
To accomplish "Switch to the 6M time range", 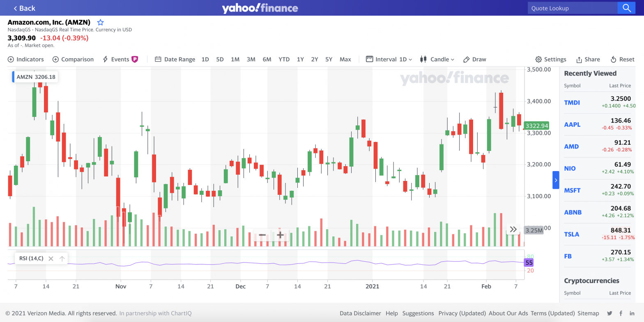I will (267, 59).
